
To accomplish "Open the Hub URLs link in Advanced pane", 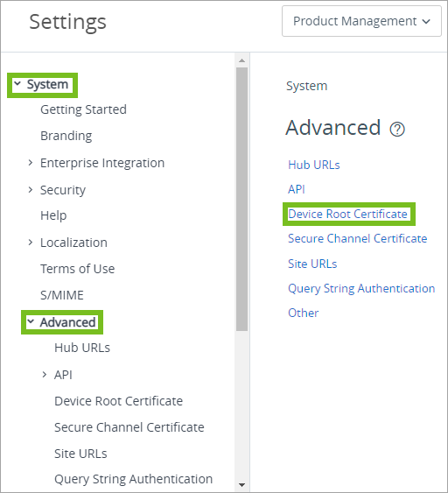I will [x=314, y=165].
